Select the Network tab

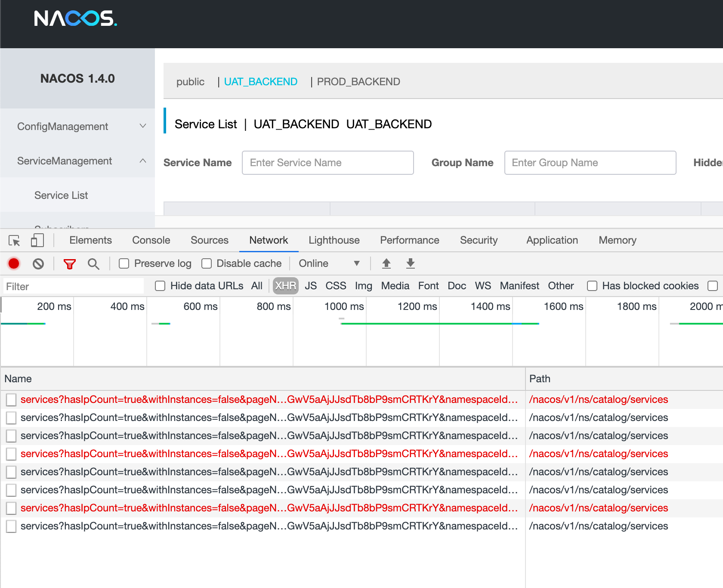pyautogui.click(x=269, y=240)
